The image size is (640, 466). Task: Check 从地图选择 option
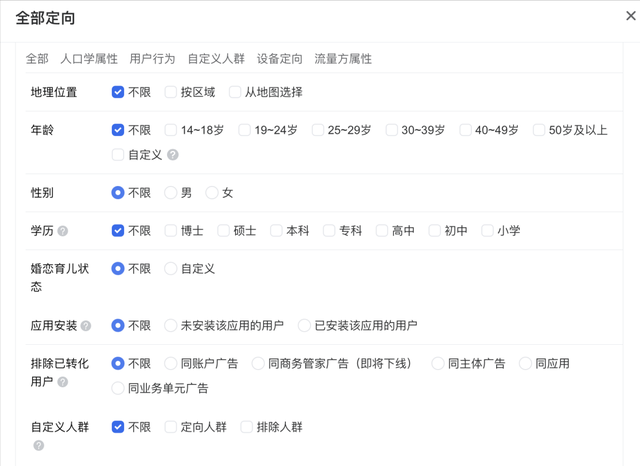235,92
